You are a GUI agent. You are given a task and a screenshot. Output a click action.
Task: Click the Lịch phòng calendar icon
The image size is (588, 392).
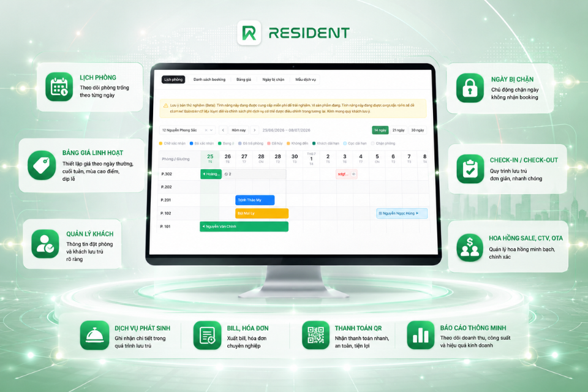(59, 86)
